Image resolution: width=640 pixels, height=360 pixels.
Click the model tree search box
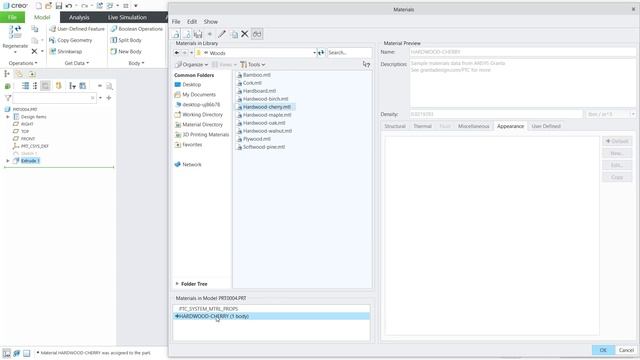pyautogui.click(x=54, y=98)
